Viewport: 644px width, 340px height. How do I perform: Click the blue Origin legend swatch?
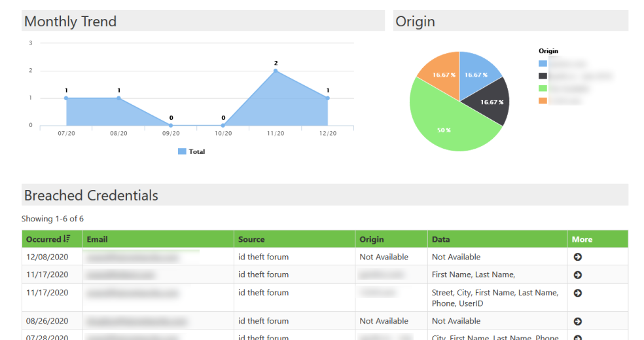pos(543,64)
